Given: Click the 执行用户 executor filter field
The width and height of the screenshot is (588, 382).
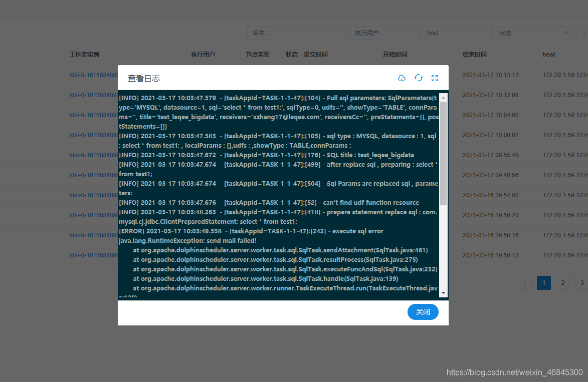Looking at the screenshot, I should coord(384,33).
